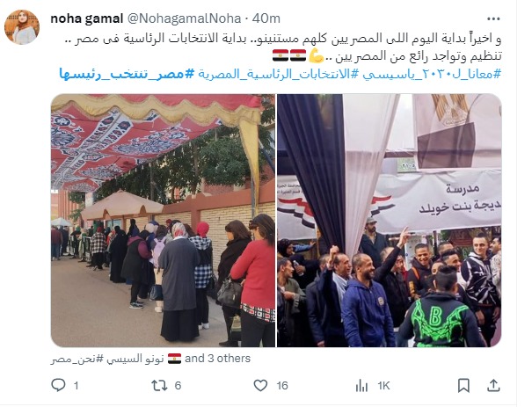Click the 1K views count
Screen dimensions: 532x407
point(383,386)
